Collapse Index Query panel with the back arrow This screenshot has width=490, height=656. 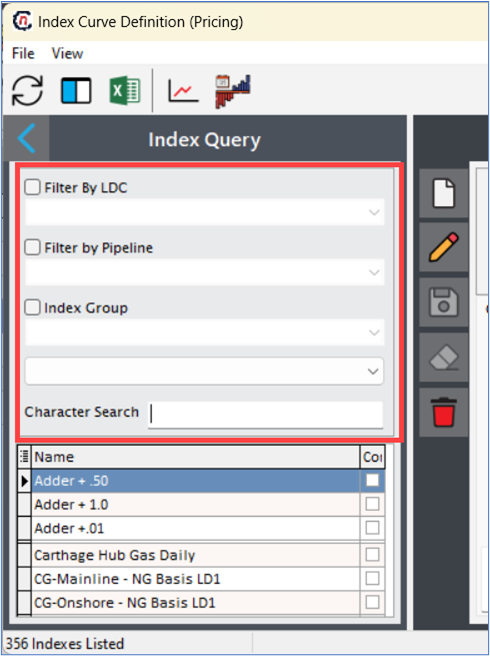coord(26,138)
